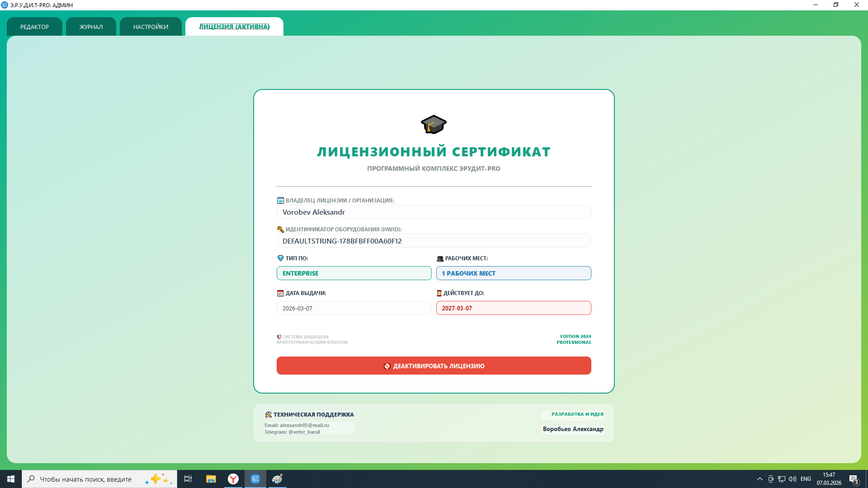Restore down the application window
868x488 pixels.
tap(836, 5)
